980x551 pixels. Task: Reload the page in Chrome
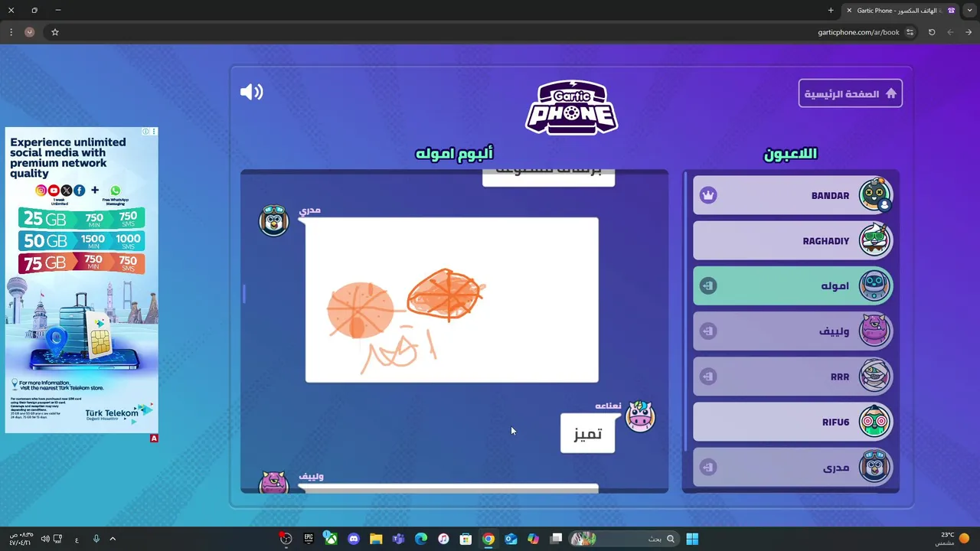pyautogui.click(x=932, y=32)
